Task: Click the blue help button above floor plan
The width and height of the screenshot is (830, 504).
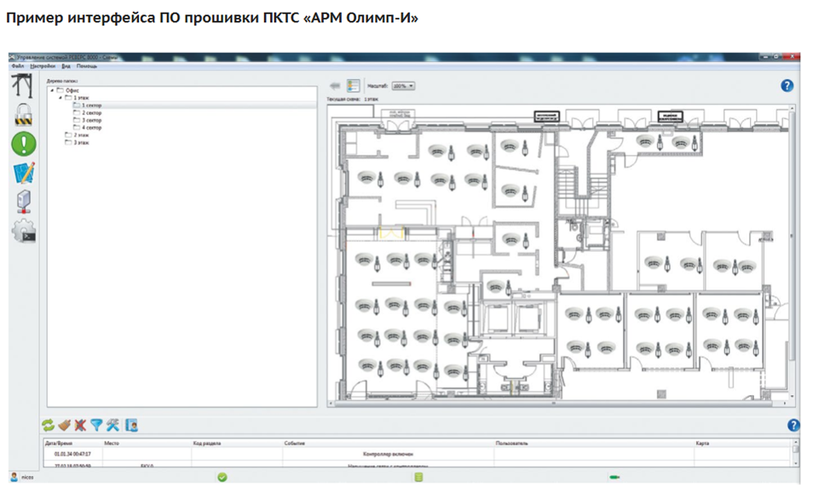Action: [x=787, y=86]
